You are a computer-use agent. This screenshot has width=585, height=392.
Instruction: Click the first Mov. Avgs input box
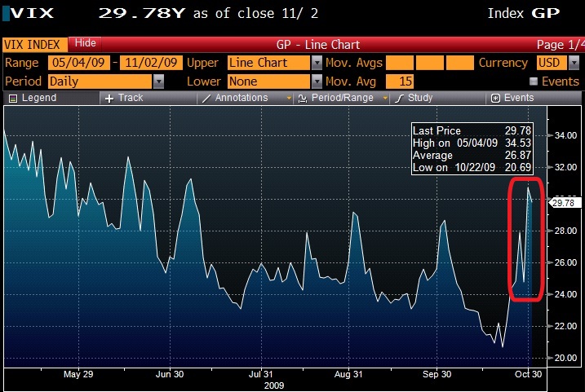coord(399,63)
